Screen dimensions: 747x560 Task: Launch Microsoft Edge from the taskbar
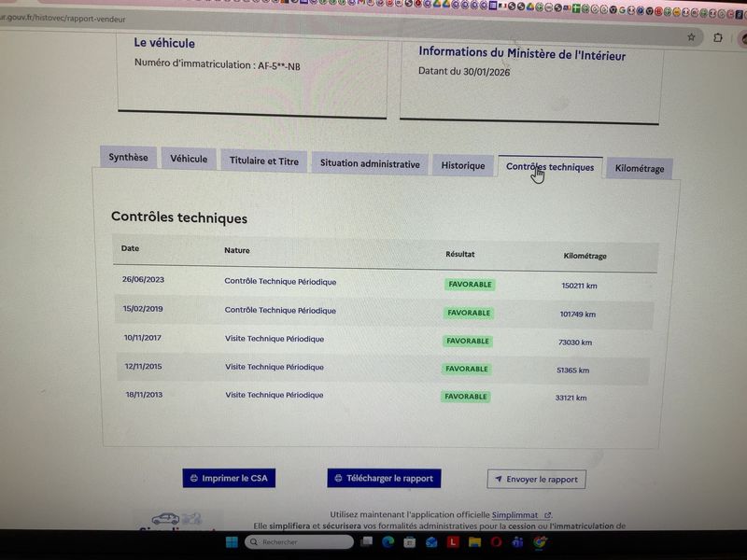click(388, 542)
